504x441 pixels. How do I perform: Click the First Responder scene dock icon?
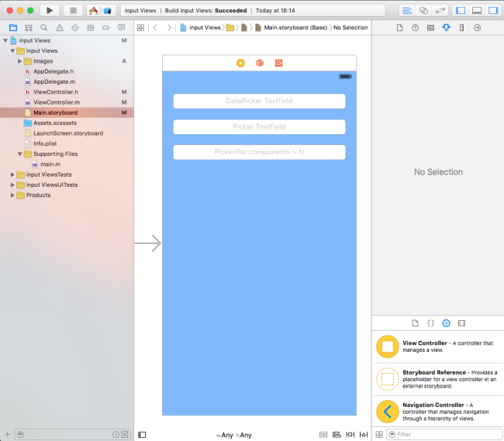click(260, 63)
